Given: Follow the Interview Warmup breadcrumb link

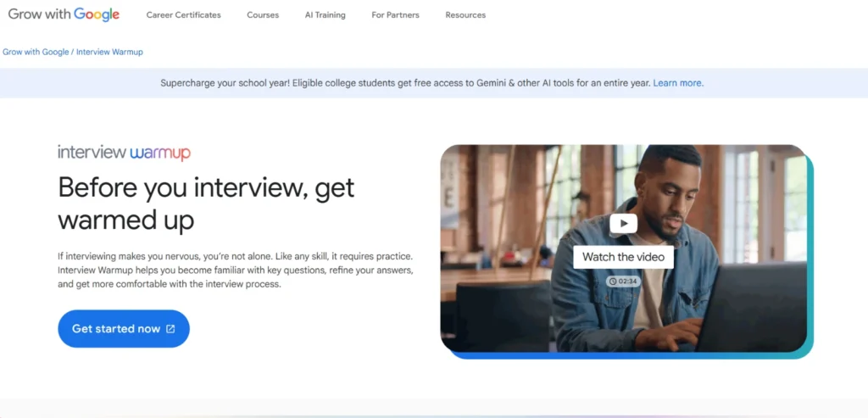Looking at the screenshot, I should (109, 52).
